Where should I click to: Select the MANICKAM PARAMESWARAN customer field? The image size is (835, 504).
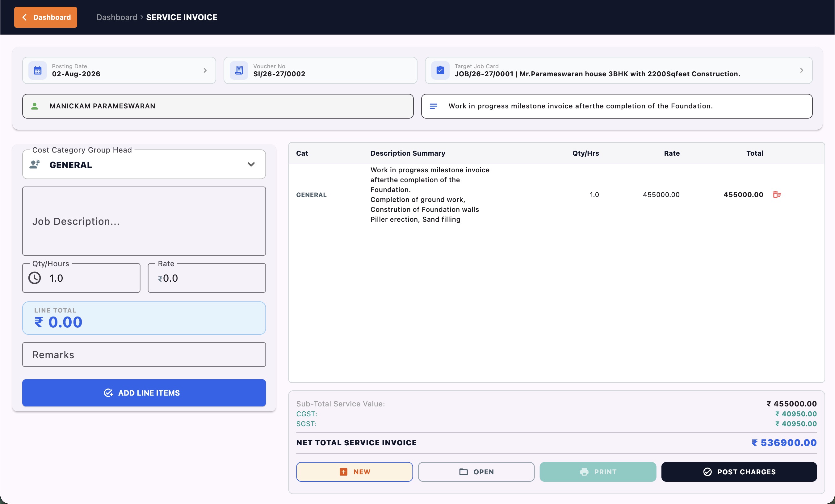(x=218, y=107)
